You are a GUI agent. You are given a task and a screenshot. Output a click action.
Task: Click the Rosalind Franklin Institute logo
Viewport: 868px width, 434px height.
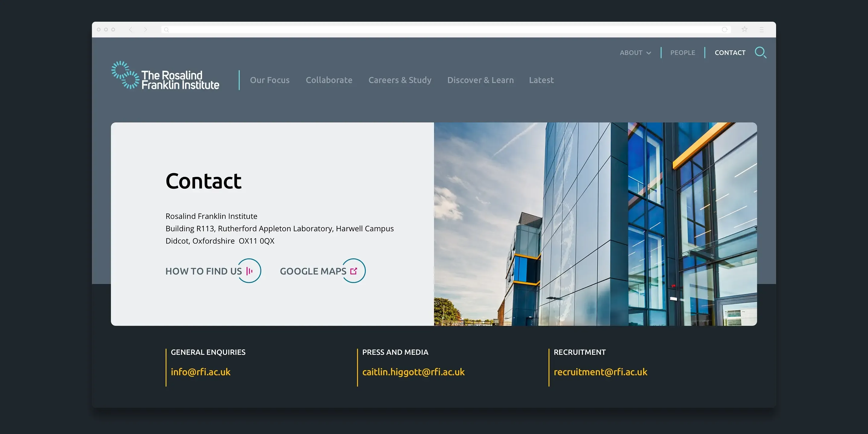coord(165,75)
